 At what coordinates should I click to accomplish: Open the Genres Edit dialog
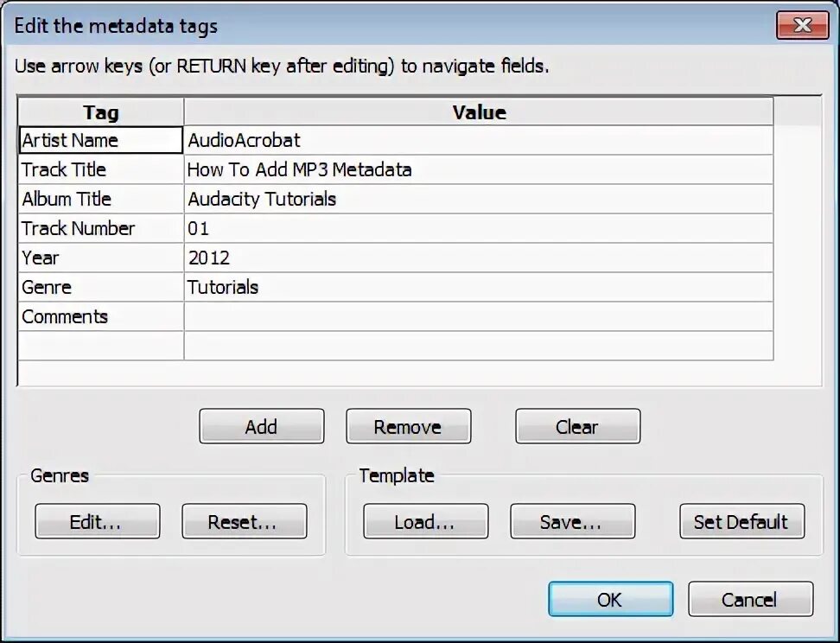98,521
